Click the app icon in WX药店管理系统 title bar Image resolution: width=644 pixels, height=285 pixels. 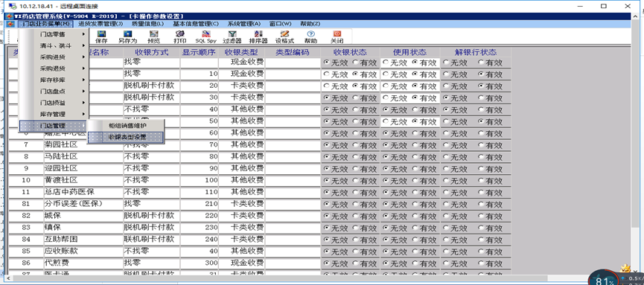(10, 16)
